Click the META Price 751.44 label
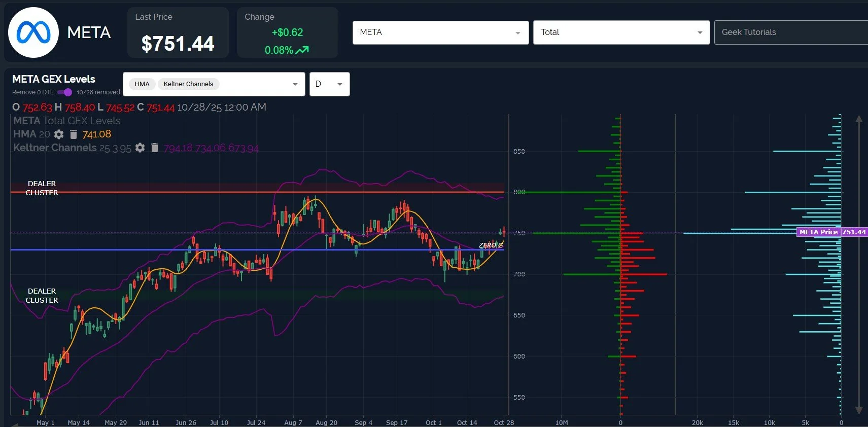 click(x=832, y=232)
